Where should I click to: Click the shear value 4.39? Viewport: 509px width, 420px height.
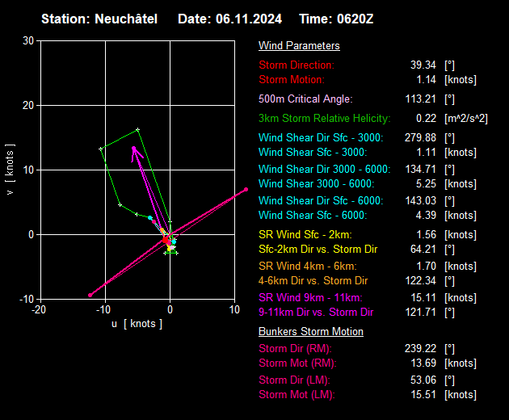426,215
